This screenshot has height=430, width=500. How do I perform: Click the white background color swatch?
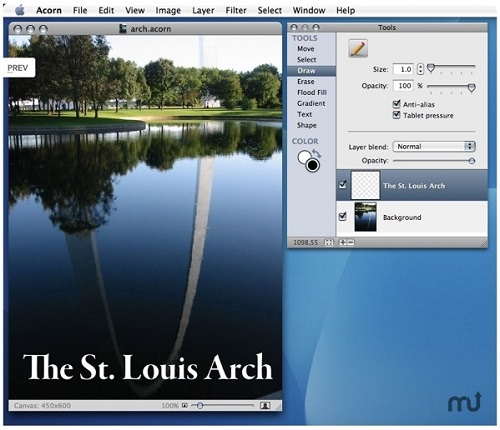[304, 157]
